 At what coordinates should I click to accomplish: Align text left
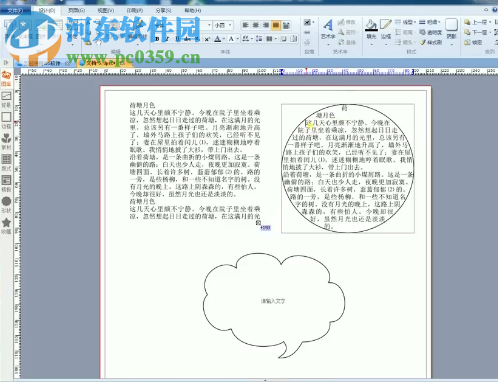pyautogui.click(x=246, y=25)
